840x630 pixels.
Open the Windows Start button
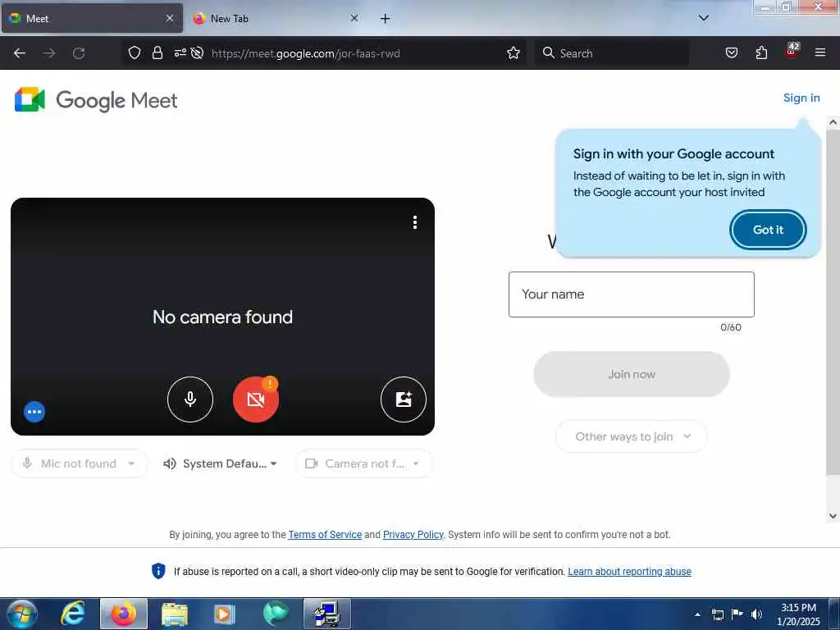pos(22,614)
